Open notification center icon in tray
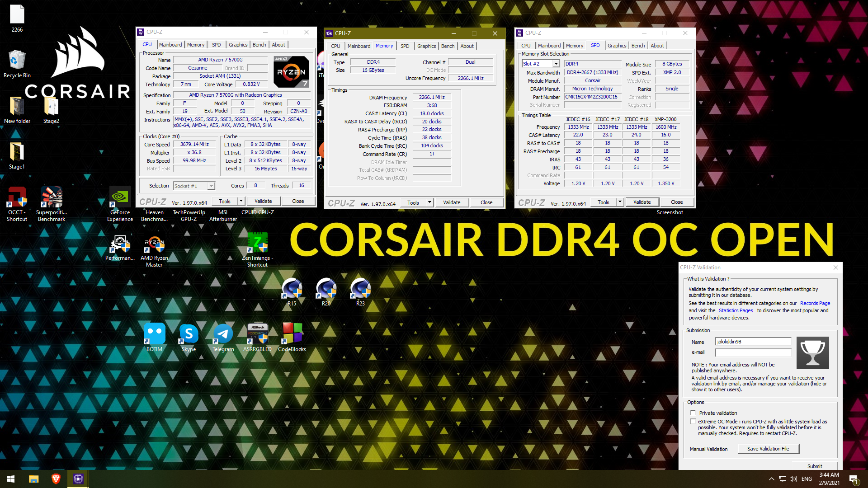The width and height of the screenshot is (868, 488). pyautogui.click(x=854, y=479)
